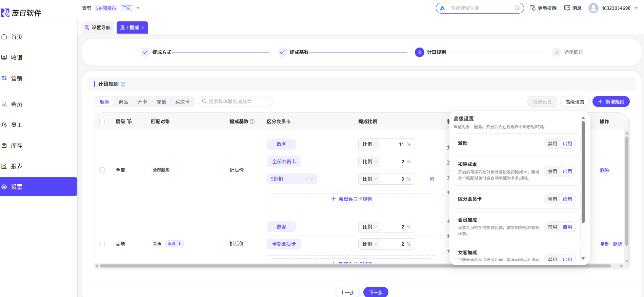This screenshot has height=297, width=644.
Task: Click the user avatar icon
Action: [593, 8]
